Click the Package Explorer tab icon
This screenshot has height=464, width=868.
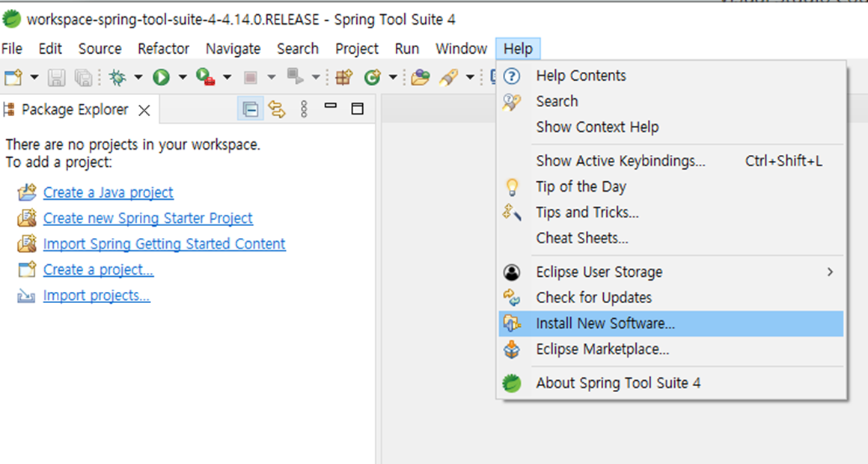point(9,109)
